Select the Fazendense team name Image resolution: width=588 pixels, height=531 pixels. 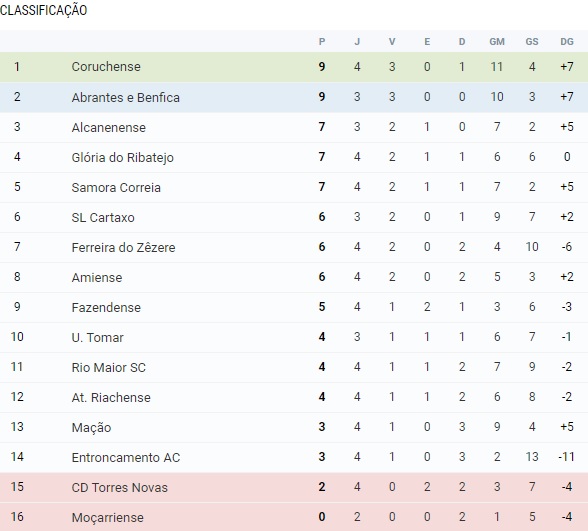tap(106, 308)
